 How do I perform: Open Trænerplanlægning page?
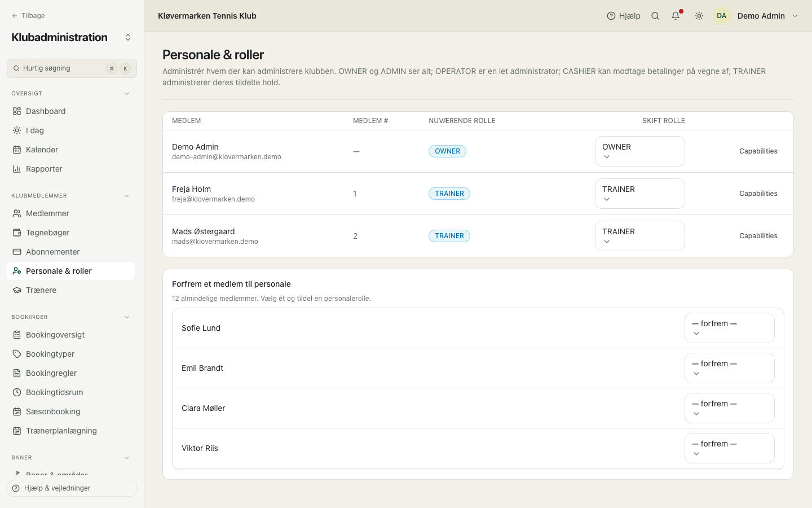[x=70, y=431]
